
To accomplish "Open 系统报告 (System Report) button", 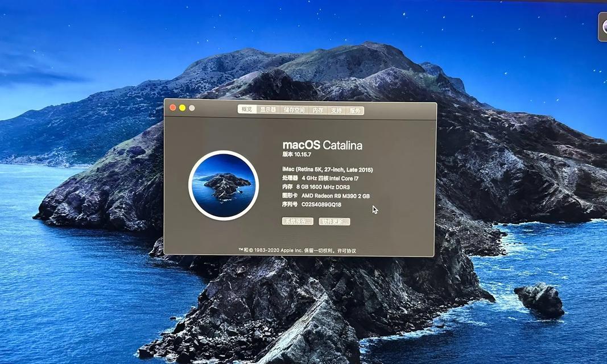I will point(298,221).
